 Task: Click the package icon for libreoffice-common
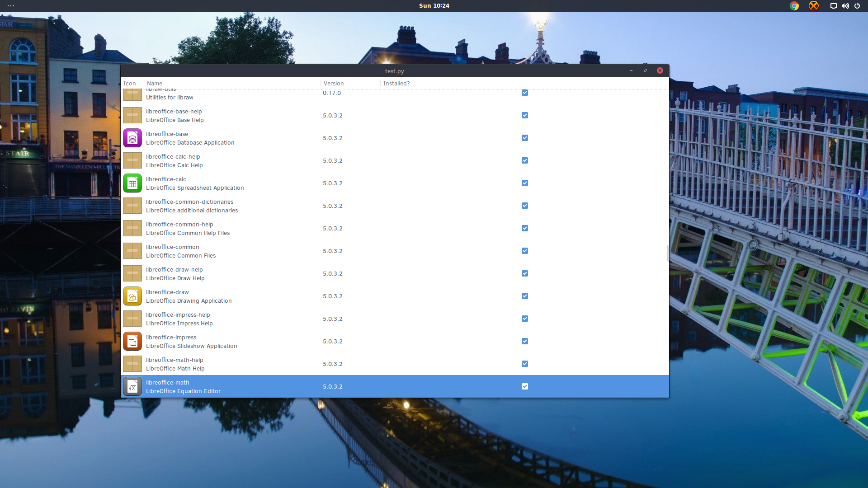pyautogui.click(x=132, y=251)
